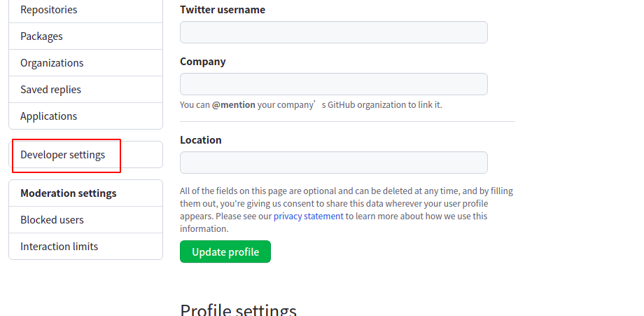Click the Twitter username field label
This screenshot has height=316, width=644.
pos(223,10)
